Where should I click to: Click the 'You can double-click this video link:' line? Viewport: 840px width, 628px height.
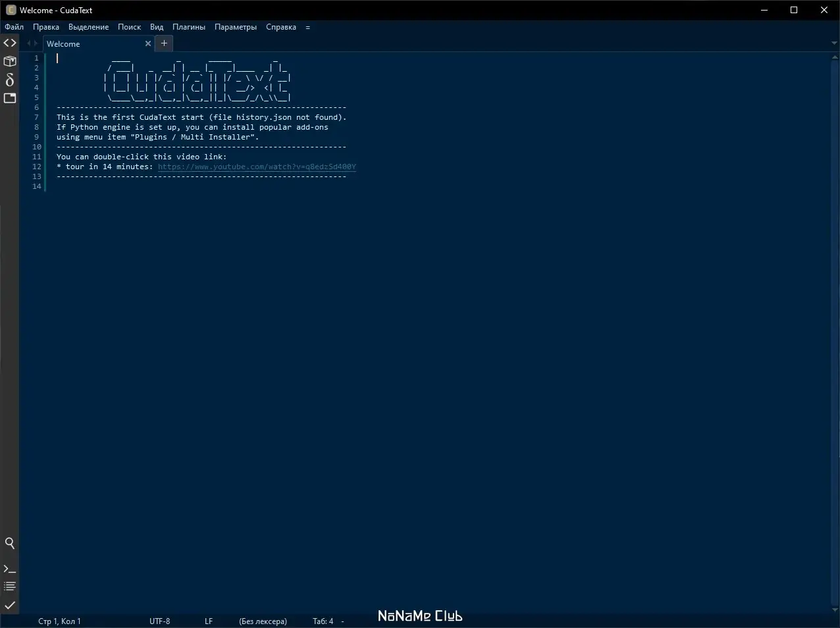(142, 157)
